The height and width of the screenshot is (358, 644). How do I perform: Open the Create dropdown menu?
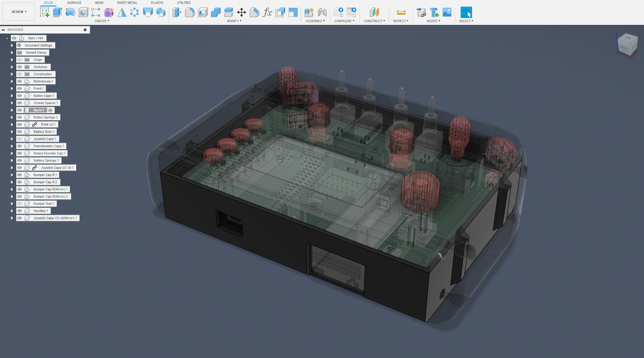[102, 20]
